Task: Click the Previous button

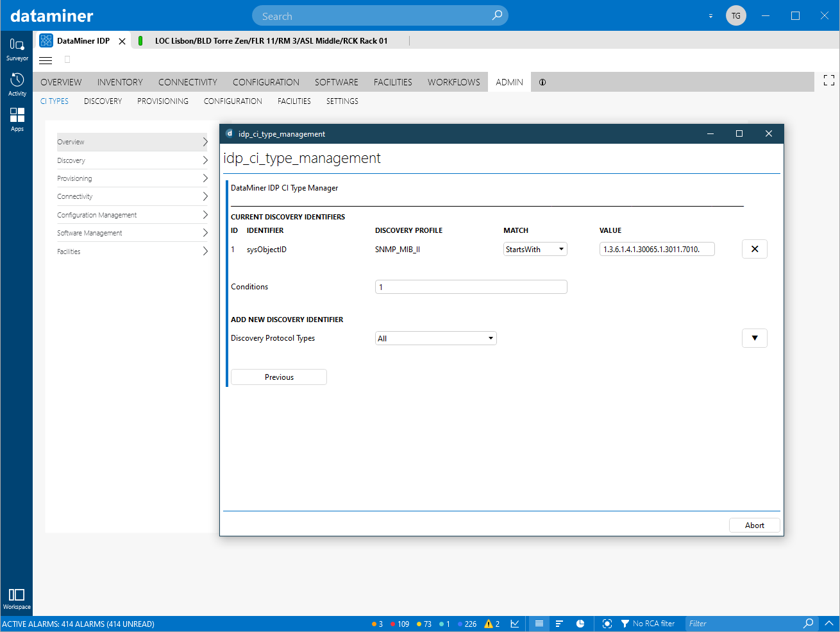Action: coord(279,377)
